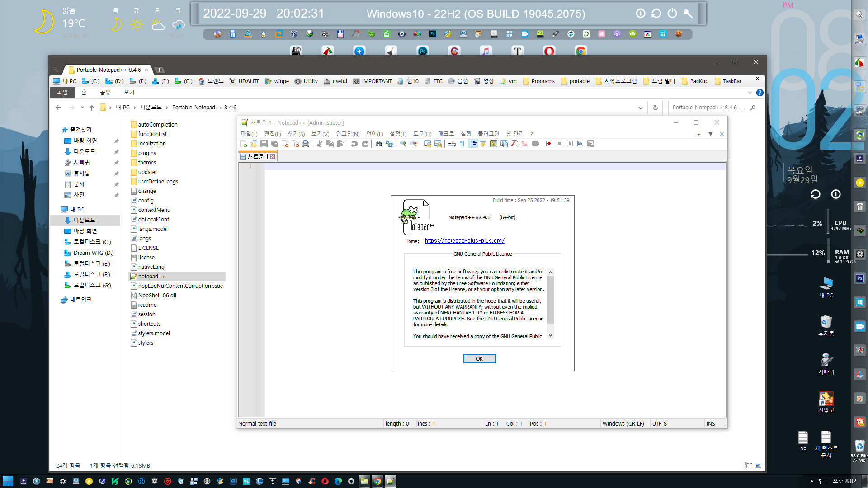Click the Cut scissors icon in Notepad++ toolbar

point(320,144)
